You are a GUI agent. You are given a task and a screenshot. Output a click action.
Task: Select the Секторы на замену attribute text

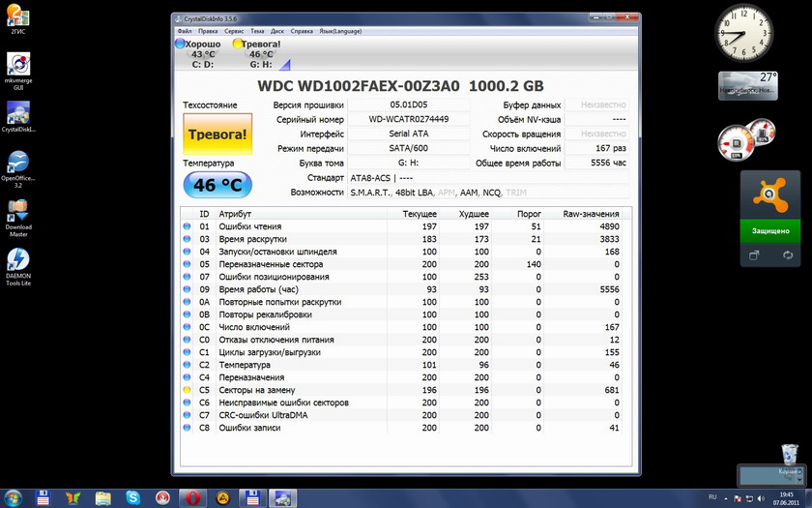[x=257, y=390]
